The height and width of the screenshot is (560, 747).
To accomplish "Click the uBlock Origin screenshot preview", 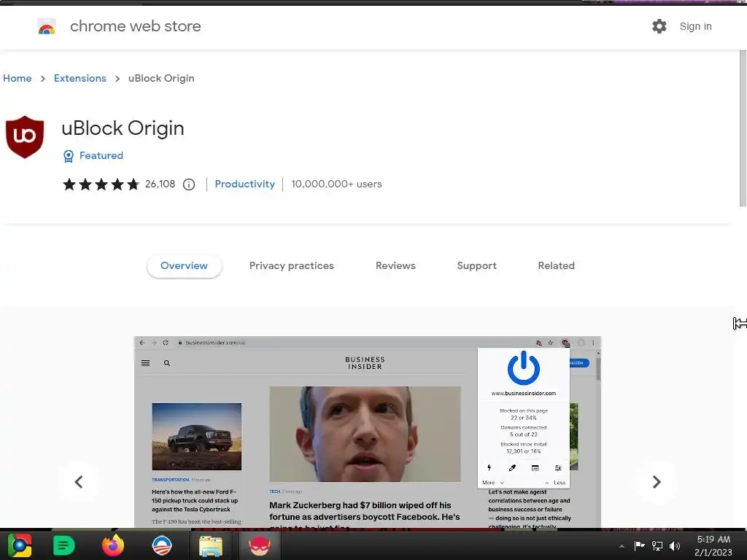I will pos(368,432).
